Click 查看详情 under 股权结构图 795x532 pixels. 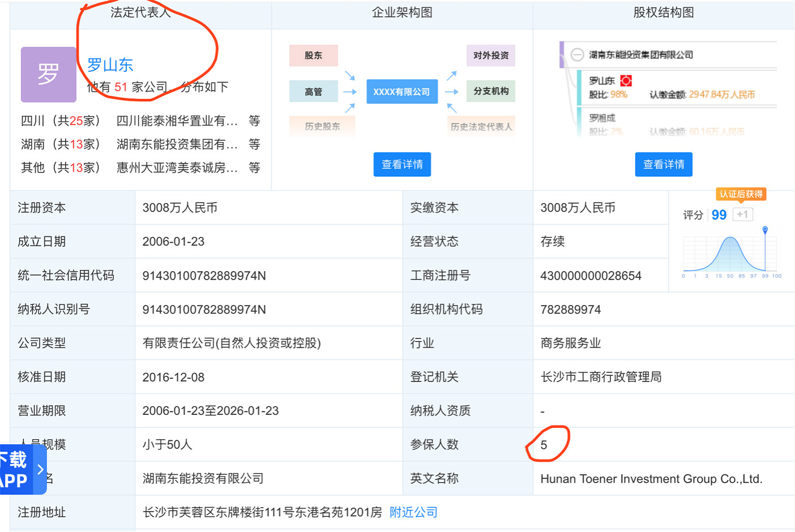tap(664, 164)
